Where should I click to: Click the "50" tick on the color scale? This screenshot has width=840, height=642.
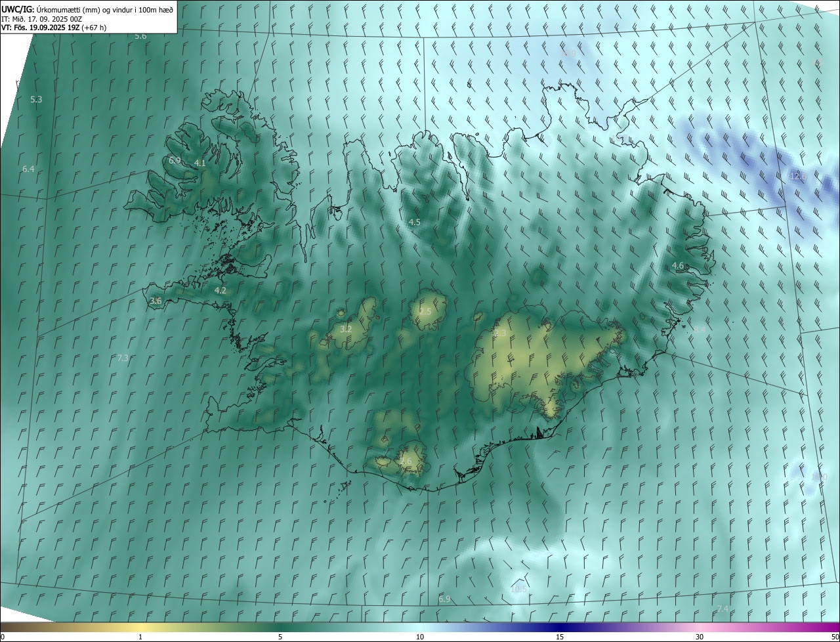coord(835,637)
